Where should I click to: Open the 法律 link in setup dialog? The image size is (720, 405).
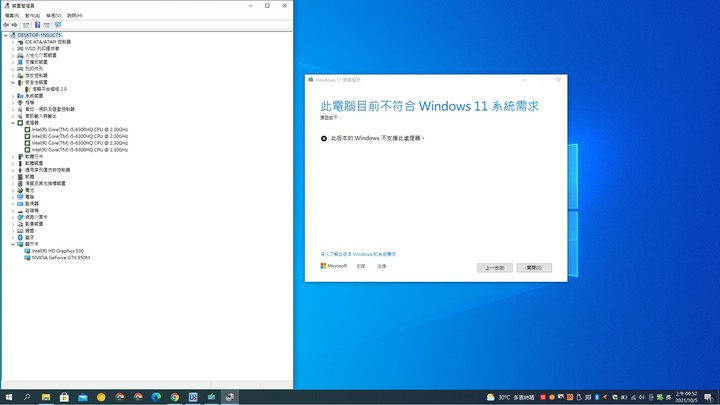click(382, 266)
